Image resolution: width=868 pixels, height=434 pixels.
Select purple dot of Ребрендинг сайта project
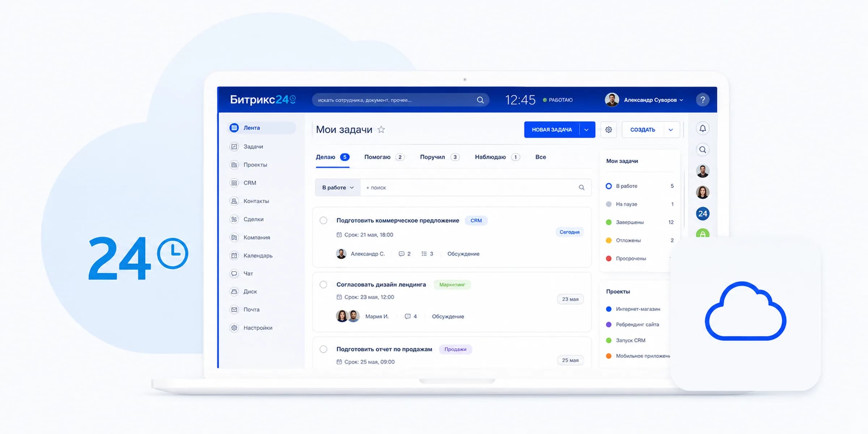tap(609, 324)
